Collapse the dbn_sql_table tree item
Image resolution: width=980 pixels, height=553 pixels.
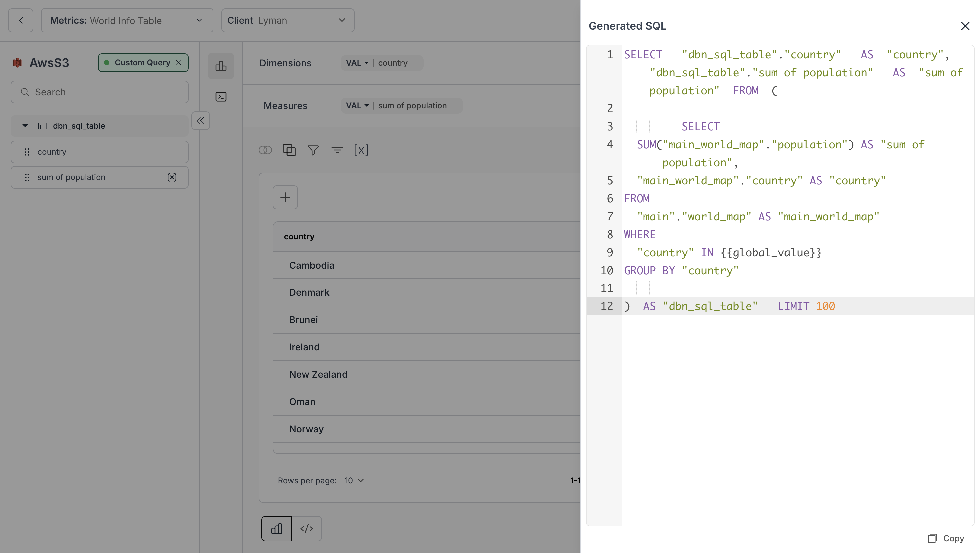point(25,126)
